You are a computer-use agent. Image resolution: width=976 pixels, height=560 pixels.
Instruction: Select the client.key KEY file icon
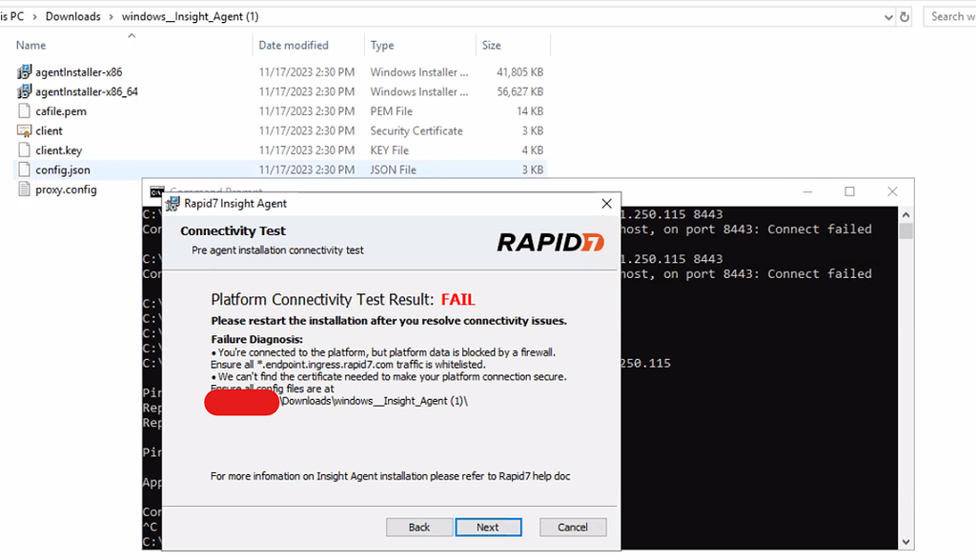click(x=23, y=150)
